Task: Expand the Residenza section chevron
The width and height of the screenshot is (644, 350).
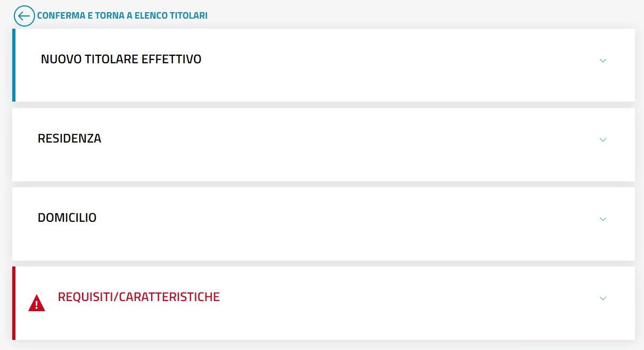Action: tap(603, 140)
